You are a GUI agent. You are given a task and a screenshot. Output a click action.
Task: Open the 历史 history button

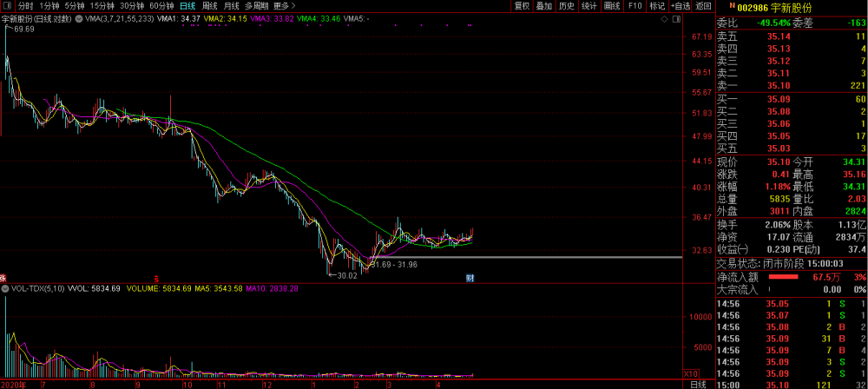566,6
